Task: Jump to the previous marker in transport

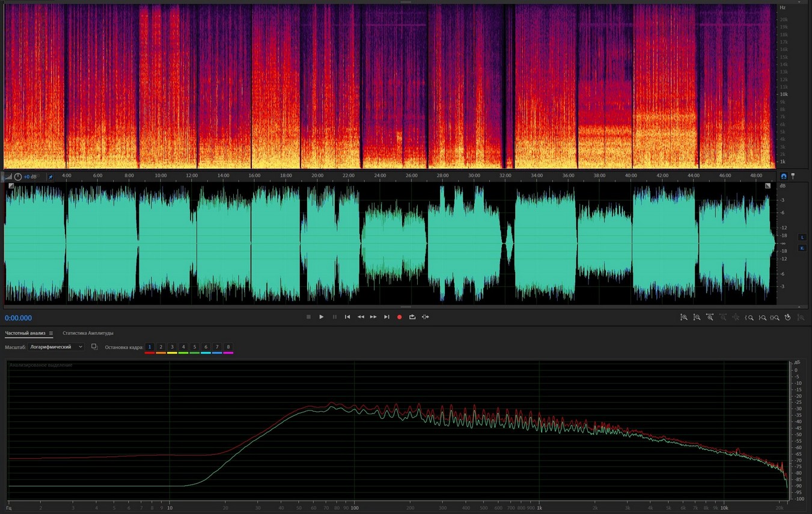Action: tap(347, 317)
